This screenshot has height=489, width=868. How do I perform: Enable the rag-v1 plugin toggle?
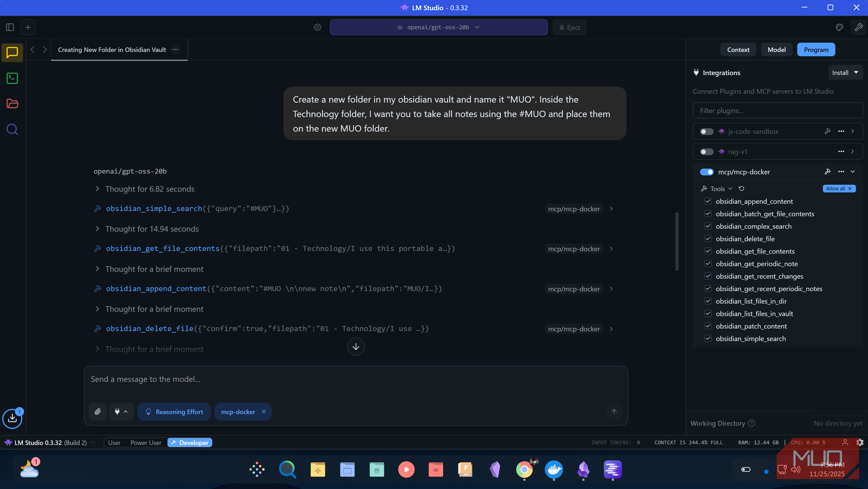tap(707, 152)
